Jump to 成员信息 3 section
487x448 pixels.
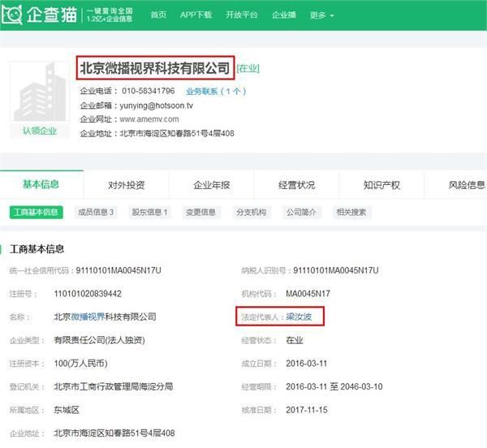[96, 213]
